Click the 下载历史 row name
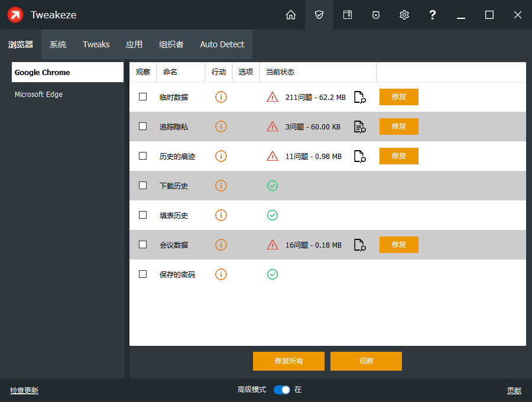The height and width of the screenshot is (402, 532). pos(174,186)
